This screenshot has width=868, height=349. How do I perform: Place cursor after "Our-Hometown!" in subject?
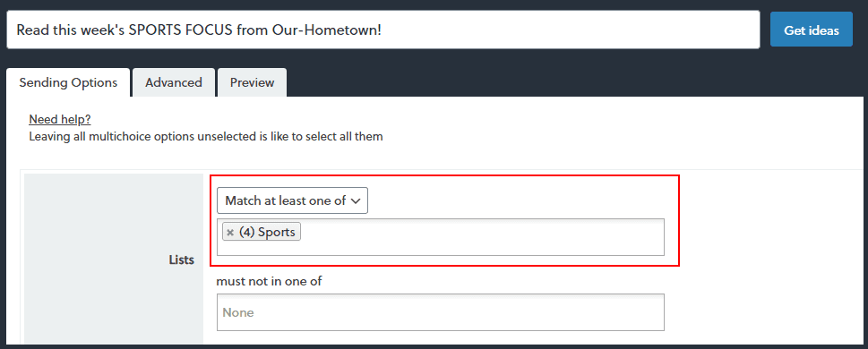pos(384,30)
